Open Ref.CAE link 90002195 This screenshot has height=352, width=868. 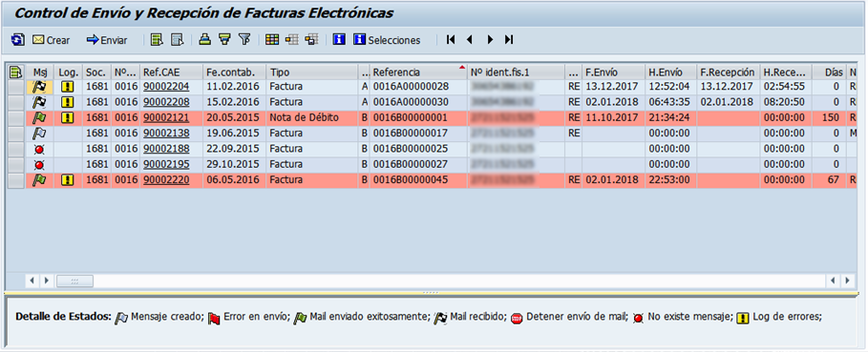166,164
